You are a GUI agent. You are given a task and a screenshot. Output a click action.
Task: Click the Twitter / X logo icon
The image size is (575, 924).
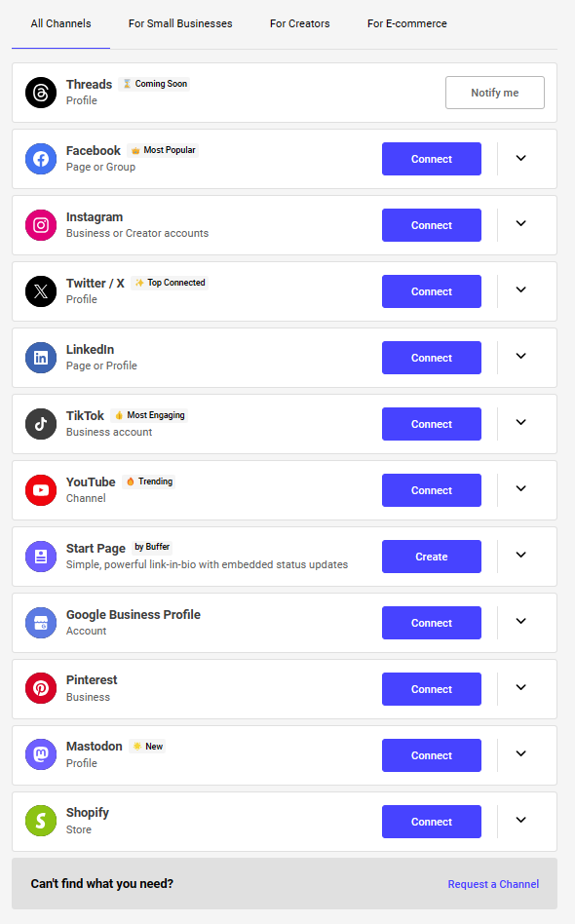41,291
